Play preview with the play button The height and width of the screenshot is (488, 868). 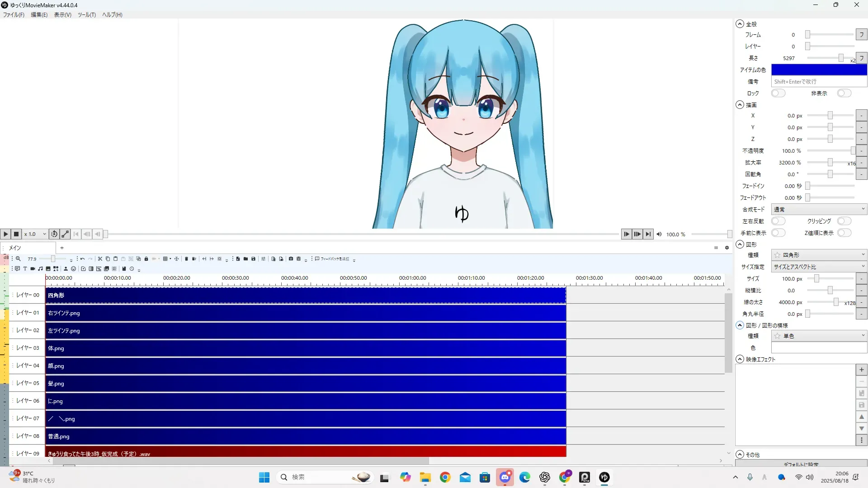coord(5,234)
